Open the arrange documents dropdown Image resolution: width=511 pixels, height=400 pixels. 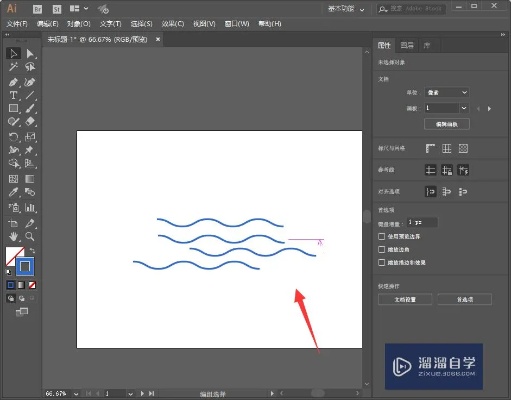[79, 9]
